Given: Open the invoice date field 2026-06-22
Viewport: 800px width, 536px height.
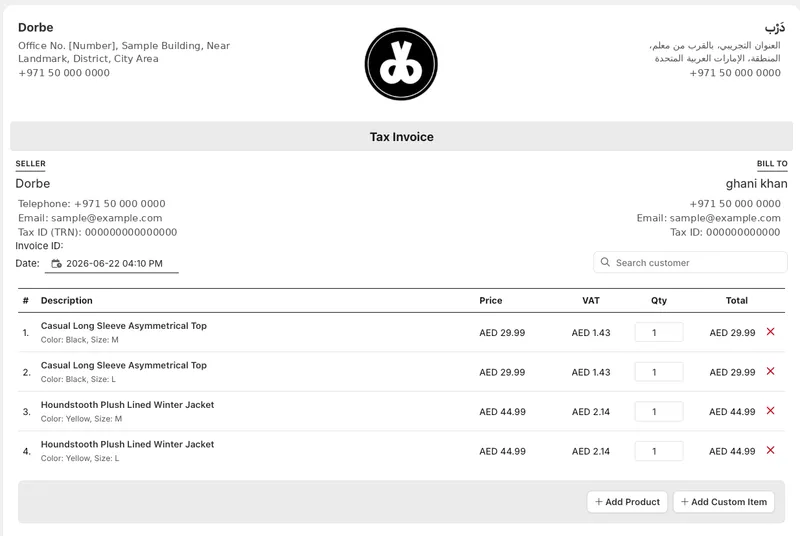Looking at the screenshot, I should click(111, 264).
